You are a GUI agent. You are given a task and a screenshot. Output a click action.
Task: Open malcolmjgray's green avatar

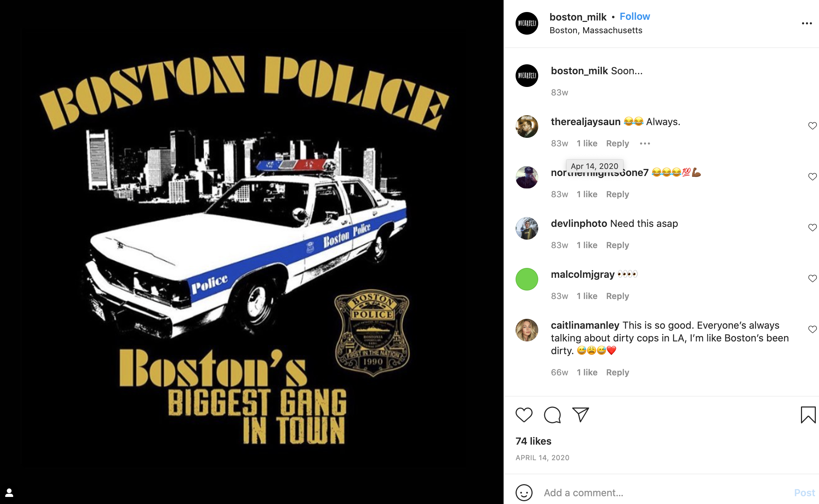[527, 279]
